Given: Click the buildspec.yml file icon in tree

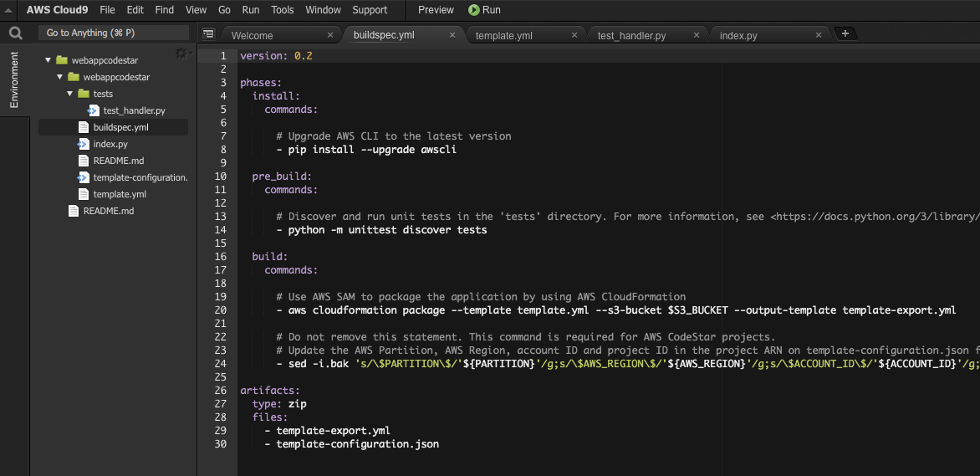Looking at the screenshot, I should click(x=83, y=127).
